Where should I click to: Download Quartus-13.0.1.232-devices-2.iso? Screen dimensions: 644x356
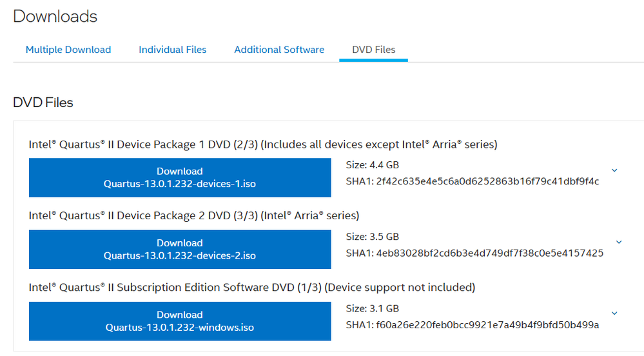pyautogui.click(x=180, y=250)
